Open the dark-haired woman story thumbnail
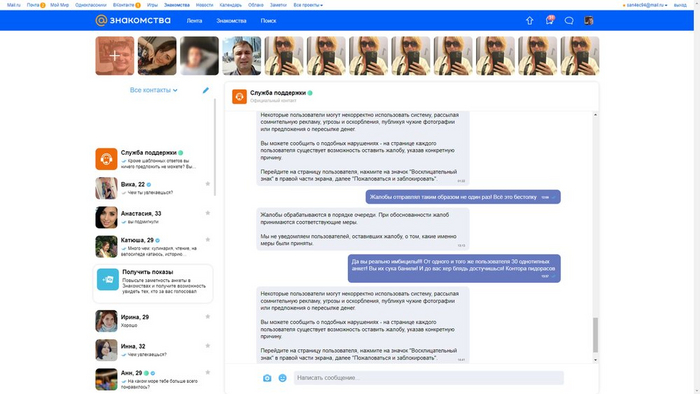The image size is (700, 394). click(x=157, y=56)
